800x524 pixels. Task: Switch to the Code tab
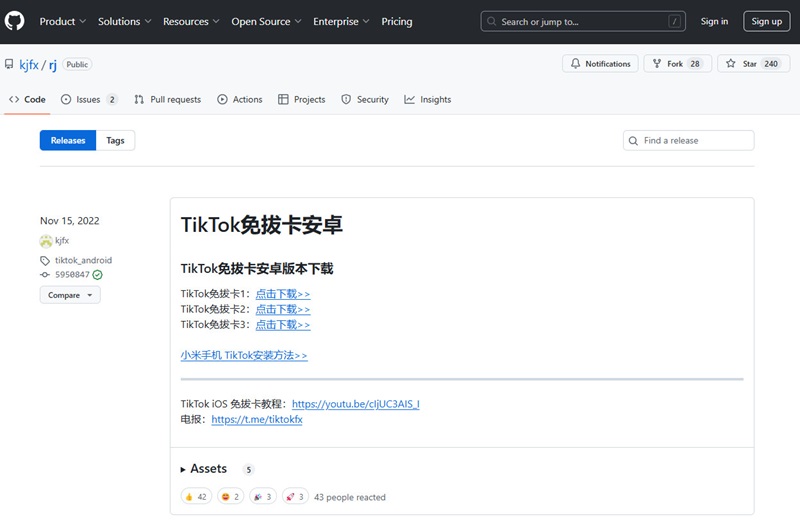point(27,99)
